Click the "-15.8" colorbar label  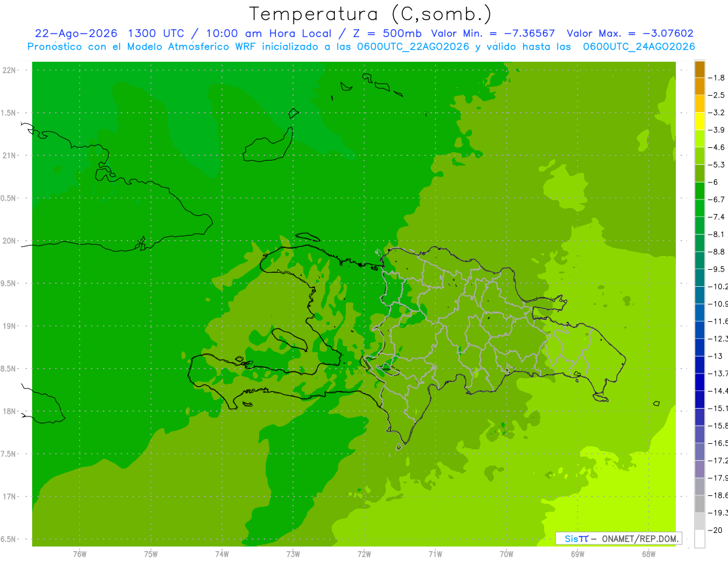(718, 426)
